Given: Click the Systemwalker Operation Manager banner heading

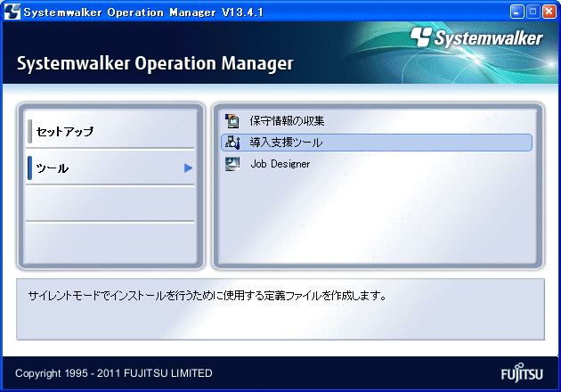Looking at the screenshot, I should click(155, 63).
